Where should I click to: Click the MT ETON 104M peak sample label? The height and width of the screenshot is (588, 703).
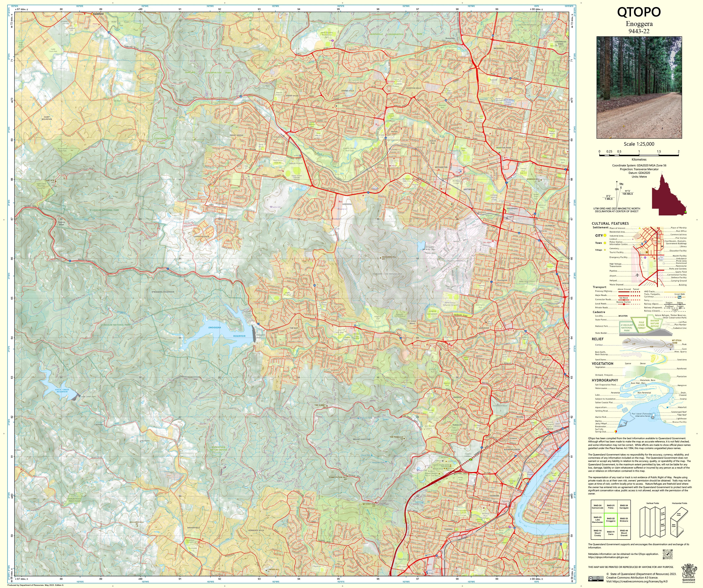(x=677, y=342)
